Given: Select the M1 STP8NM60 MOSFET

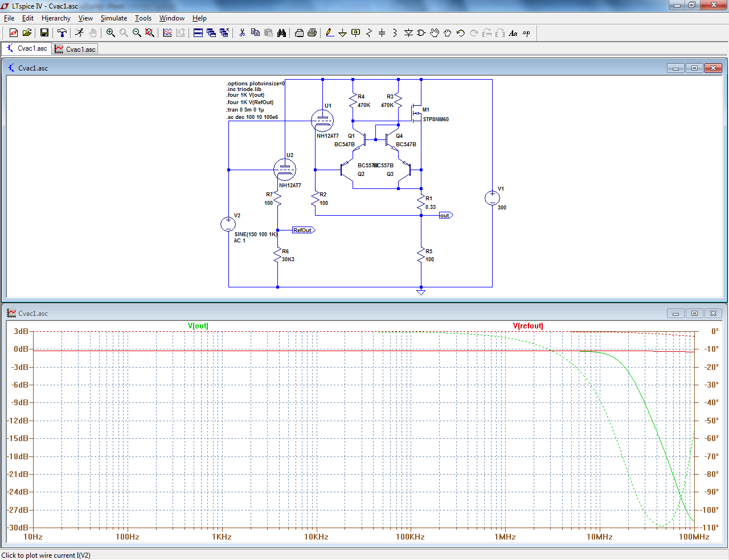Looking at the screenshot, I should point(417,112).
